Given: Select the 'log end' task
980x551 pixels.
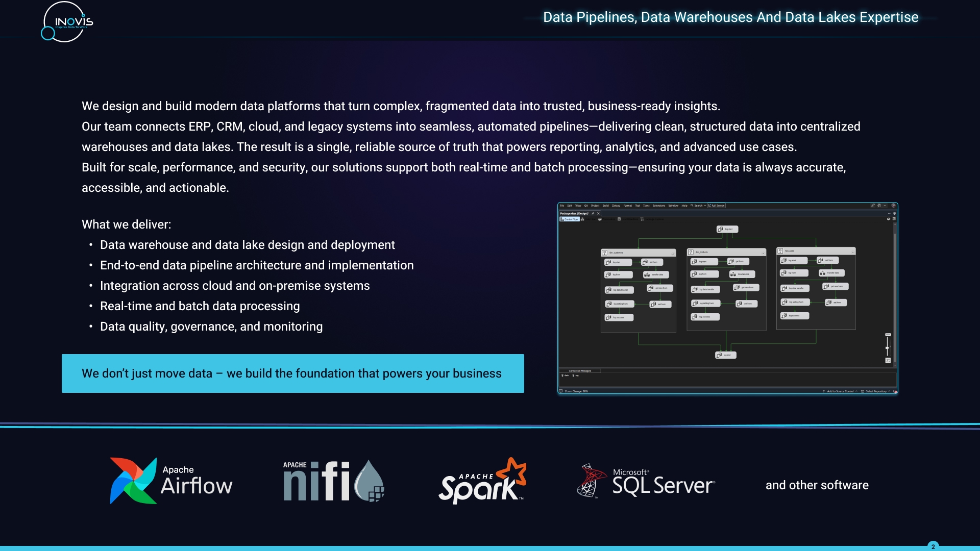Looking at the screenshot, I should pos(726,355).
